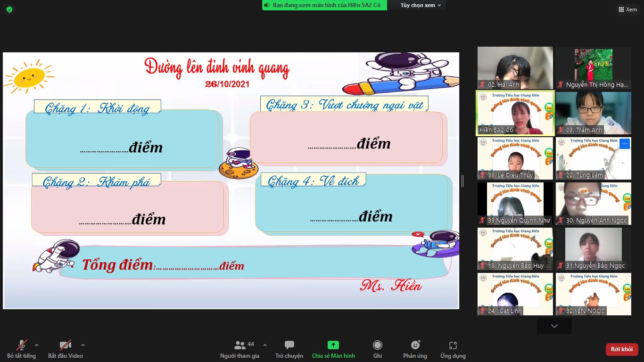Click the green encryption shield icon
644x362 pixels.
[x=9, y=9]
